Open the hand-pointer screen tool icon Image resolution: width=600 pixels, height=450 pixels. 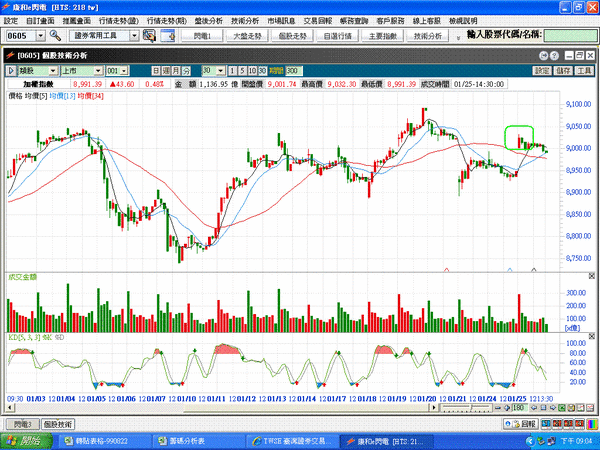tap(149, 36)
